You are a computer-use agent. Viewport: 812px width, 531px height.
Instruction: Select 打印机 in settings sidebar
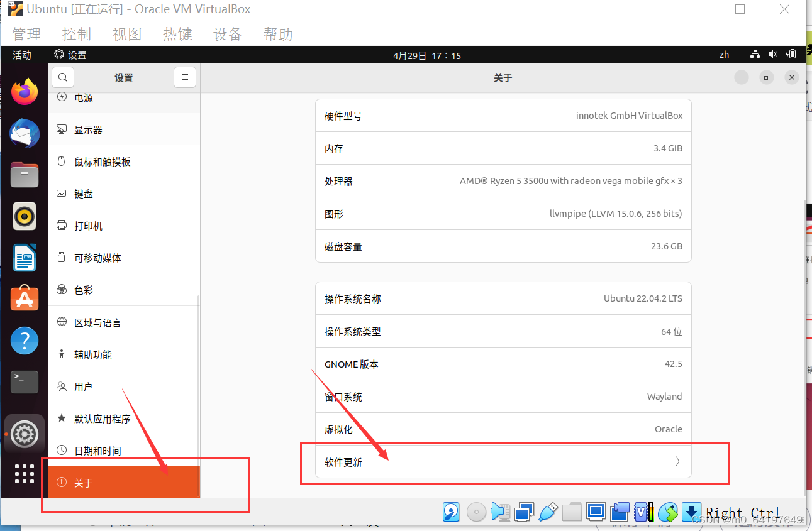[x=124, y=226]
